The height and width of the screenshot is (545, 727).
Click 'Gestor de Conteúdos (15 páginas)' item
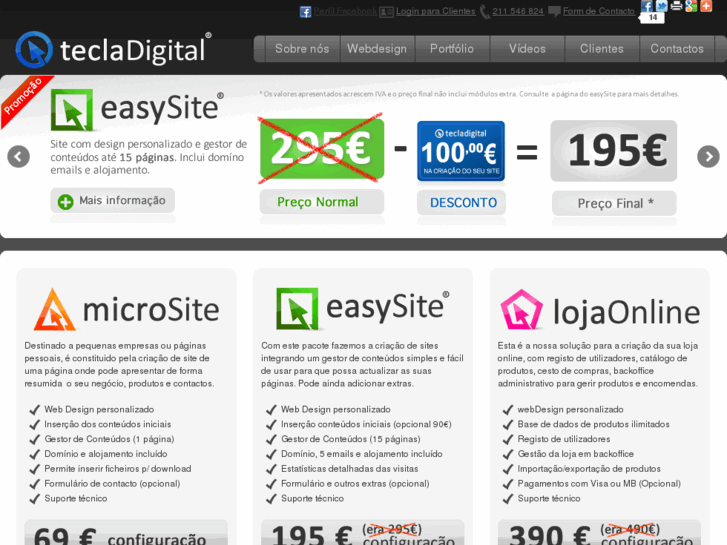(x=351, y=439)
